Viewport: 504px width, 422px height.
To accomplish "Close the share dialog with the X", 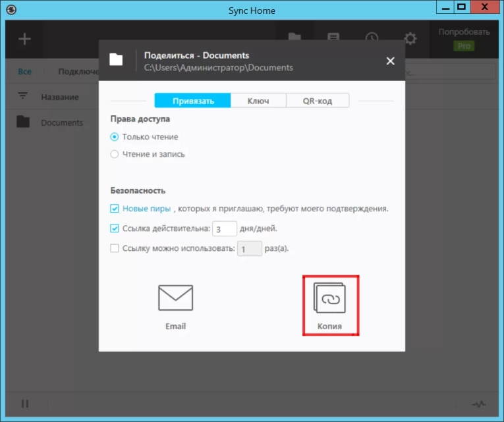I will coord(390,61).
